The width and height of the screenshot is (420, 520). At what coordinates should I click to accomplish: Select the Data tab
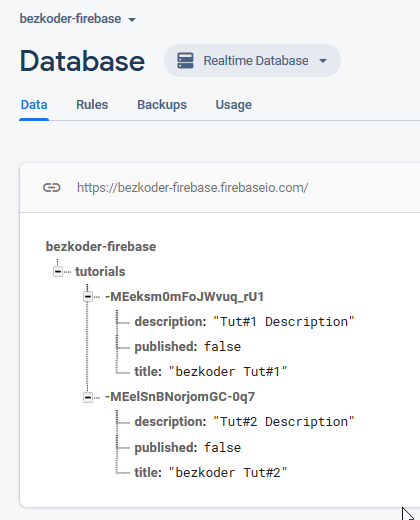click(34, 105)
